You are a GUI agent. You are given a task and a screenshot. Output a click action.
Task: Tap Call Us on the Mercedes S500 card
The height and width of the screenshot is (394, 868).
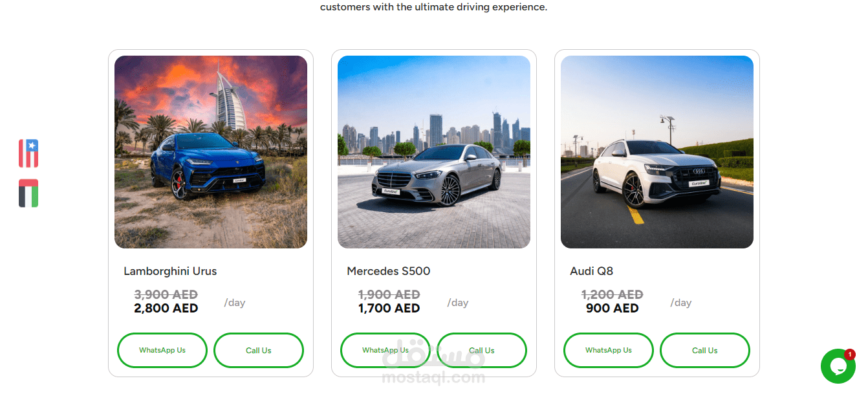482,351
